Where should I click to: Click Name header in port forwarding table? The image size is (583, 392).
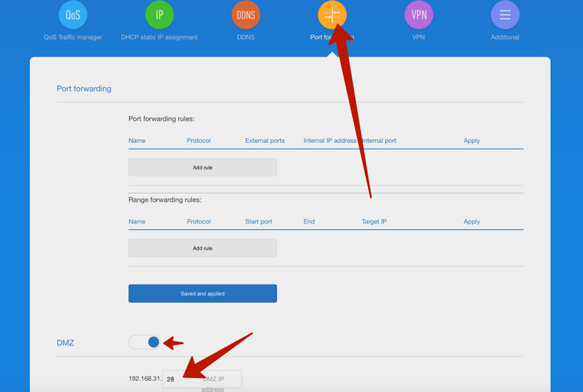click(x=137, y=140)
